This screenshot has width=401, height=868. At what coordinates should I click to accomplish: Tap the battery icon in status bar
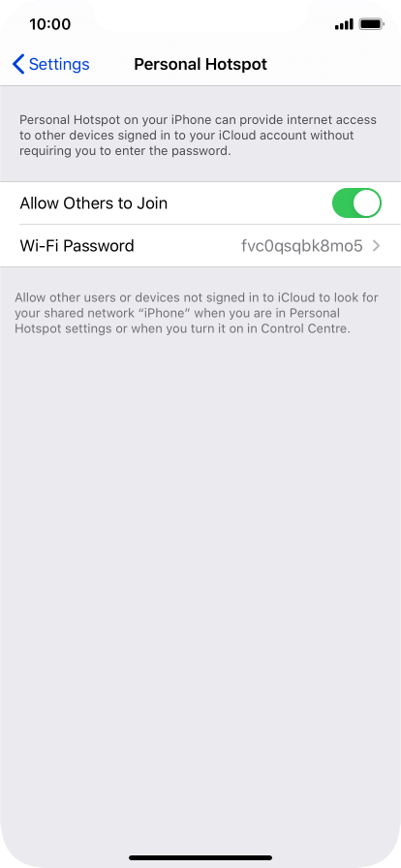(371, 24)
